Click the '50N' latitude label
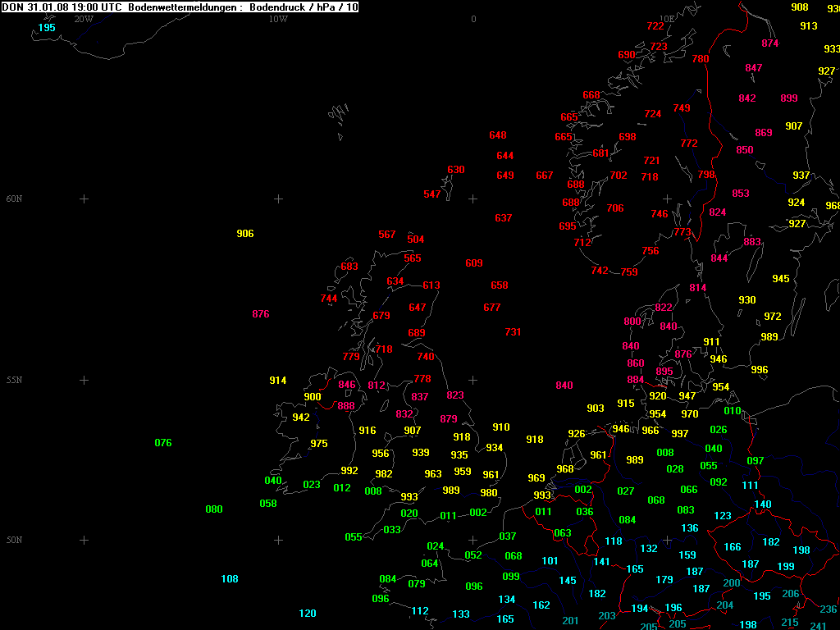The image size is (840, 630). [x=14, y=541]
